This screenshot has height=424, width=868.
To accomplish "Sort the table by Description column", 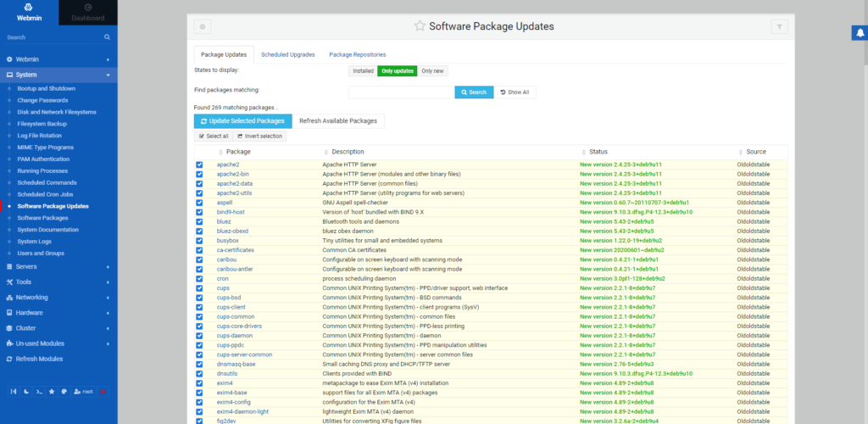I will [348, 152].
